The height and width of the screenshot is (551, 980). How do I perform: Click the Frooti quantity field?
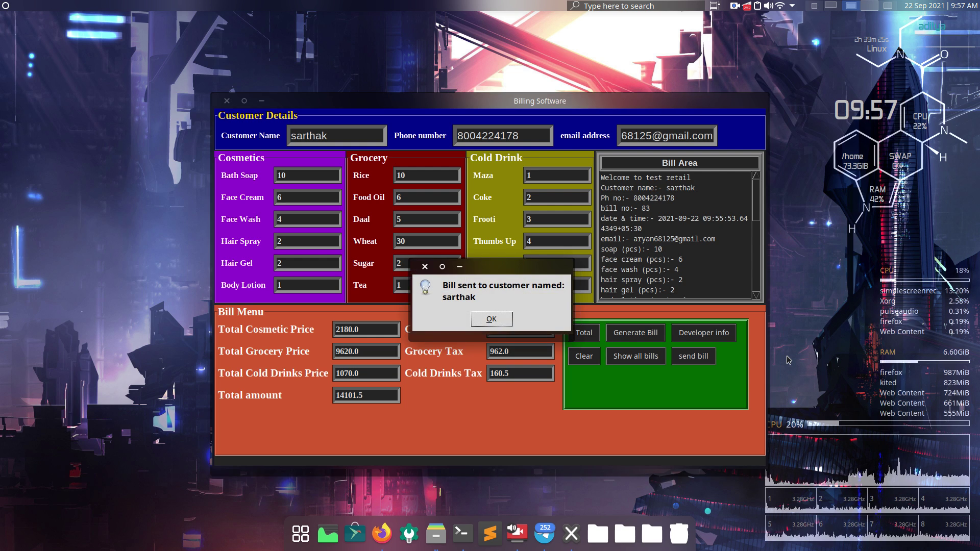(x=557, y=219)
